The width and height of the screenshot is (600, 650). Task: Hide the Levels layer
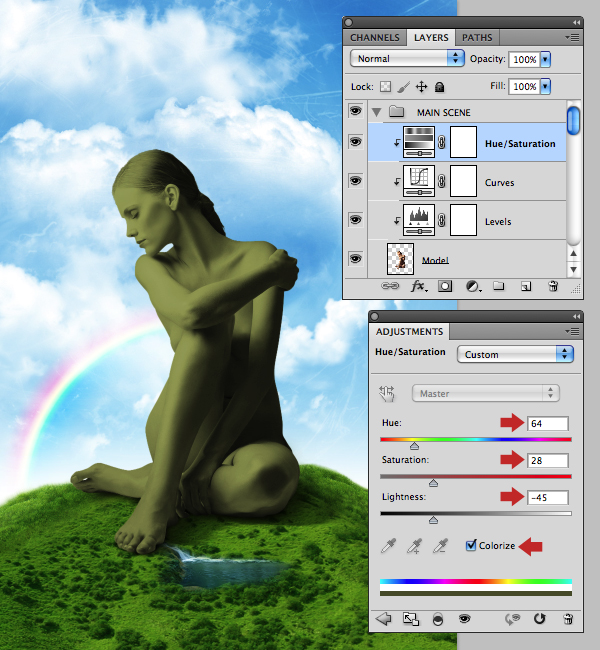(355, 220)
